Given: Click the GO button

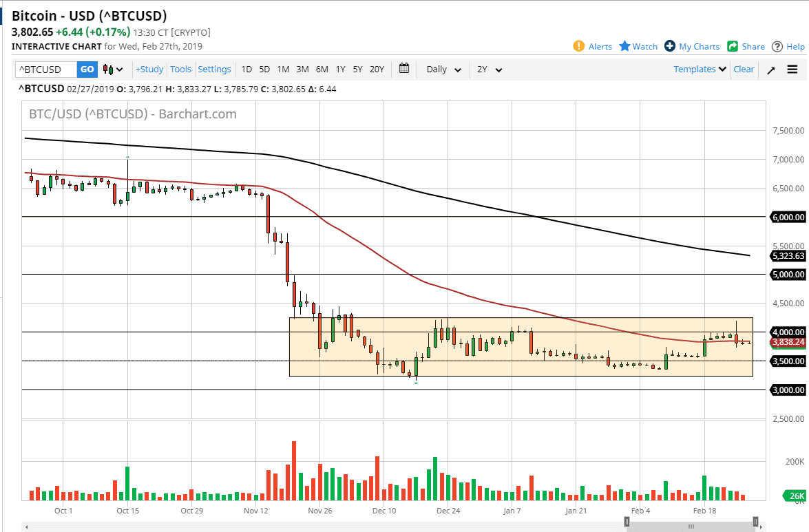Looking at the screenshot, I should point(87,69).
